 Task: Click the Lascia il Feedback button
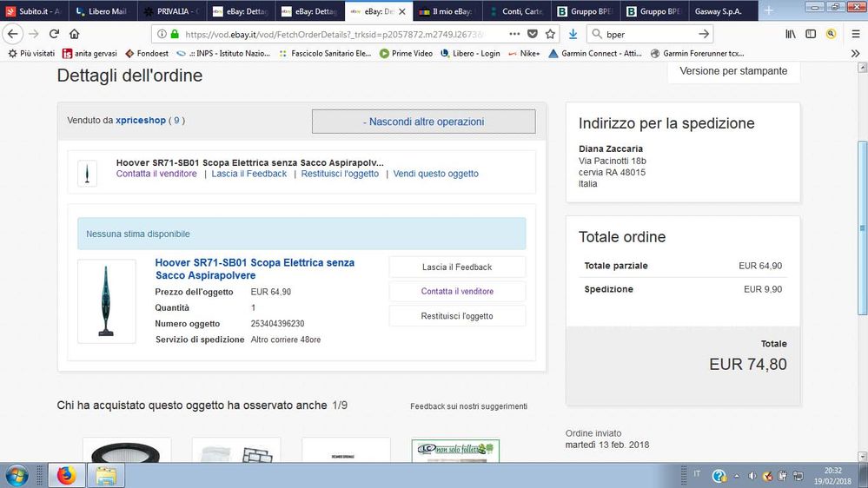[x=457, y=267]
